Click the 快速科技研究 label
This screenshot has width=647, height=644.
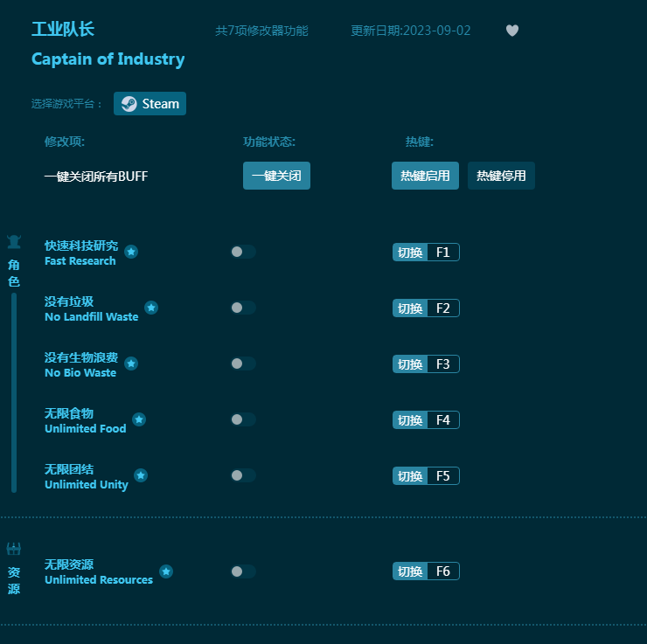81,246
